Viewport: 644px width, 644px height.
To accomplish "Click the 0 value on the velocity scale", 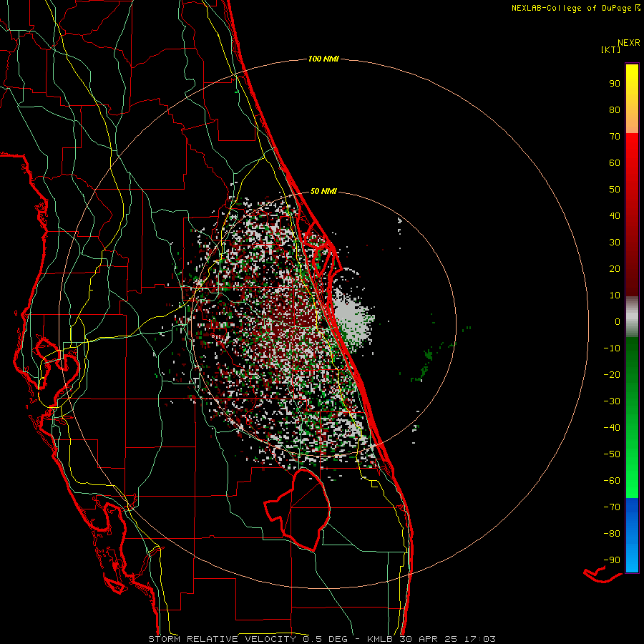I will point(618,322).
